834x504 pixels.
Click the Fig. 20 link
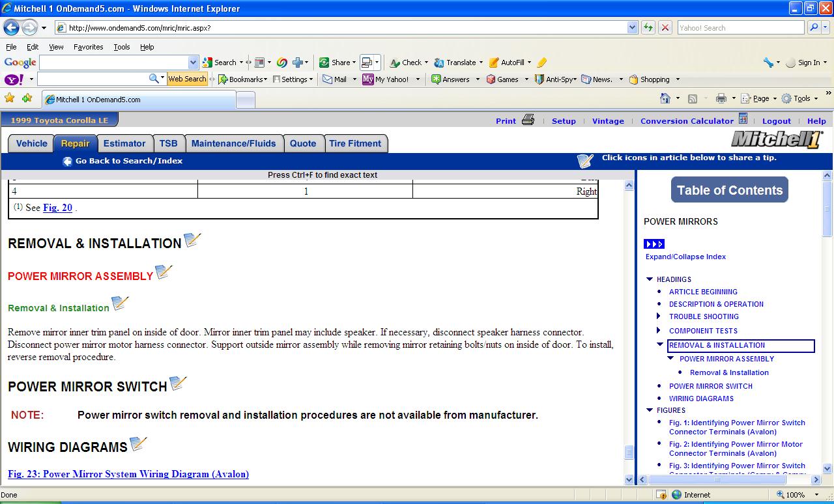(57, 208)
